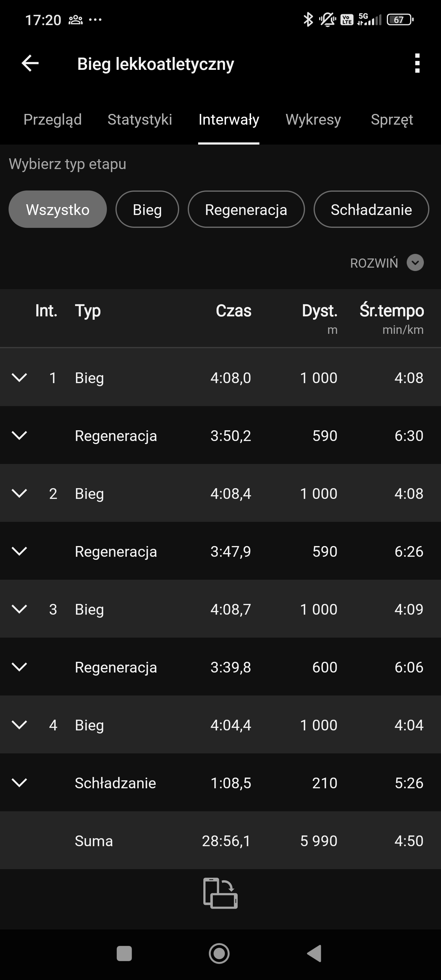Tap the rotate screen orientation icon
Viewport: 441px width, 980px height.
(x=220, y=893)
